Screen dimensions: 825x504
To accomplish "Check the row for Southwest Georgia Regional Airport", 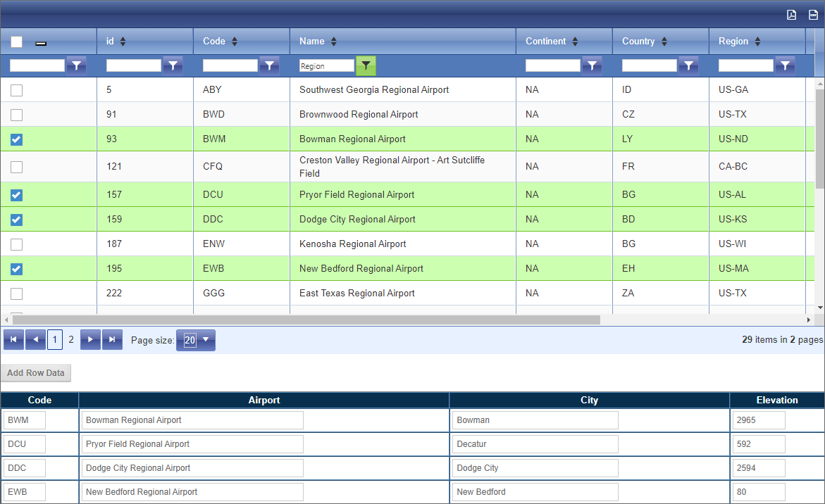I will pos(17,90).
